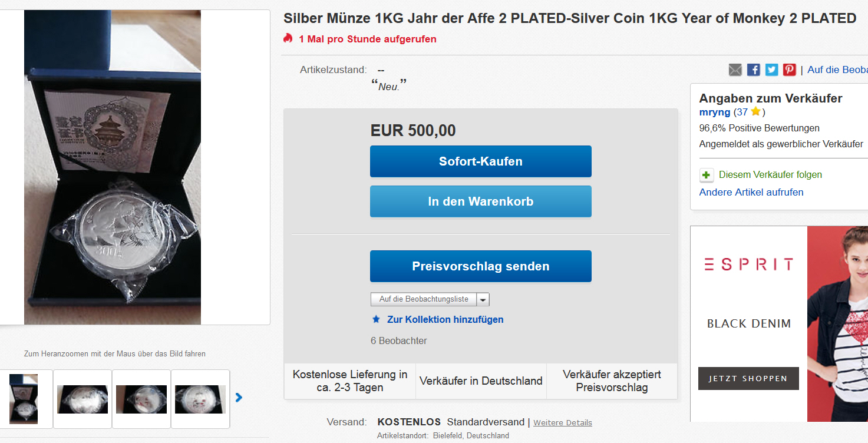This screenshot has width=868, height=443.
Task: Click the yellow seller rating star
Action: tap(755, 112)
